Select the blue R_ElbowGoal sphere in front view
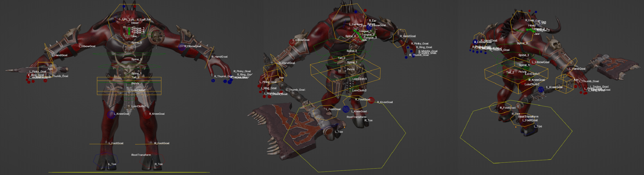Screen dimensions: 644x175 (181, 47)
